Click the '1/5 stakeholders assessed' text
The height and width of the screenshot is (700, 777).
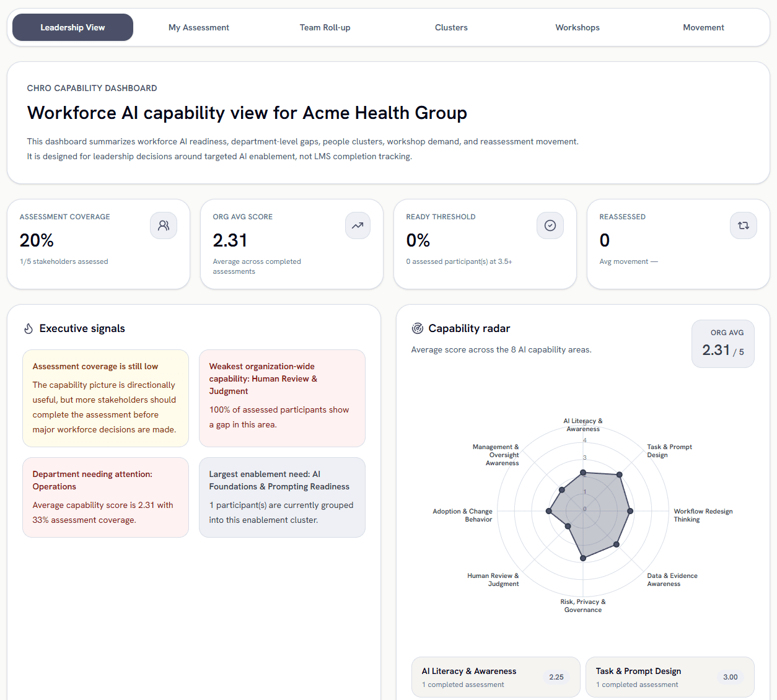click(64, 261)
